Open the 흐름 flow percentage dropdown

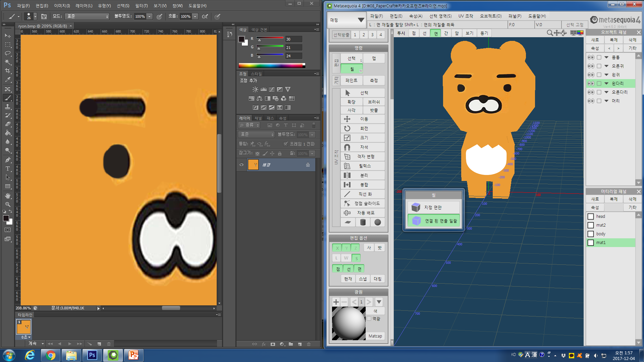[x=195, y=16]
